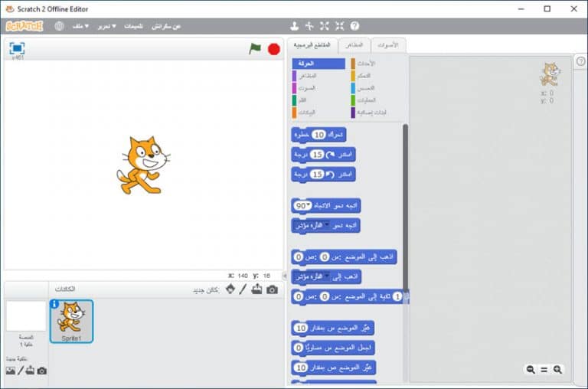This screenshot has width=588, height=389.
Task: Switch to the الأصوات (Sounds) tab
Action: click(x=387, y=45)
